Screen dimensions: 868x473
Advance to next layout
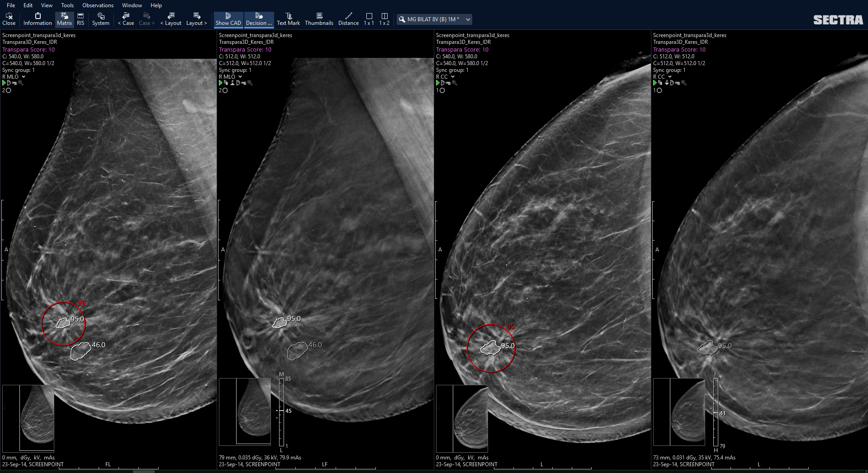click(x=196, y=19)
